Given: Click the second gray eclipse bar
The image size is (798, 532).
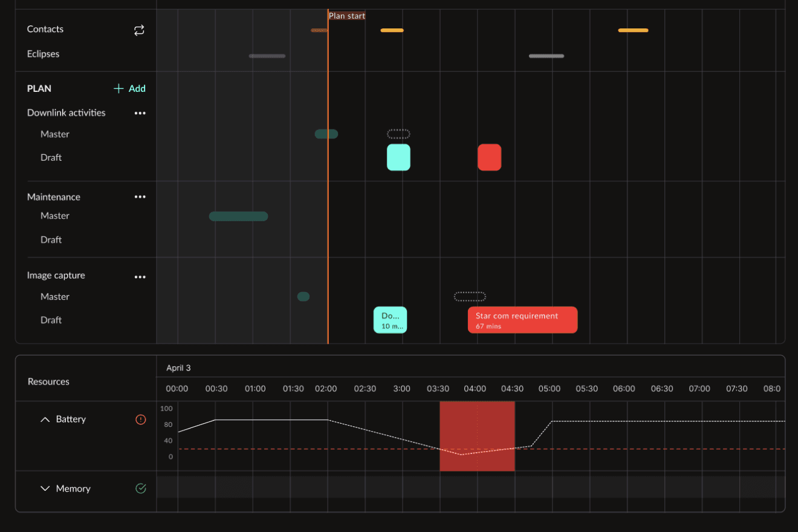Looking at the screenshot, I should [x=547, y=56].
